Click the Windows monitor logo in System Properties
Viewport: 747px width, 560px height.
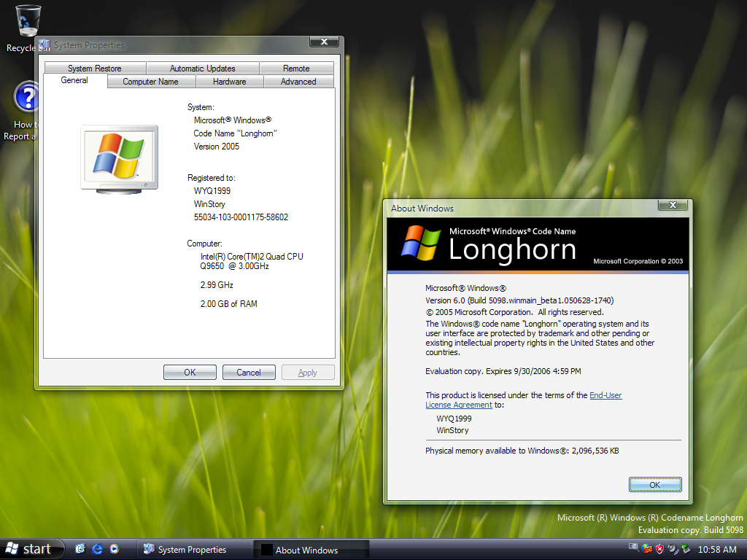pos(120,160)
